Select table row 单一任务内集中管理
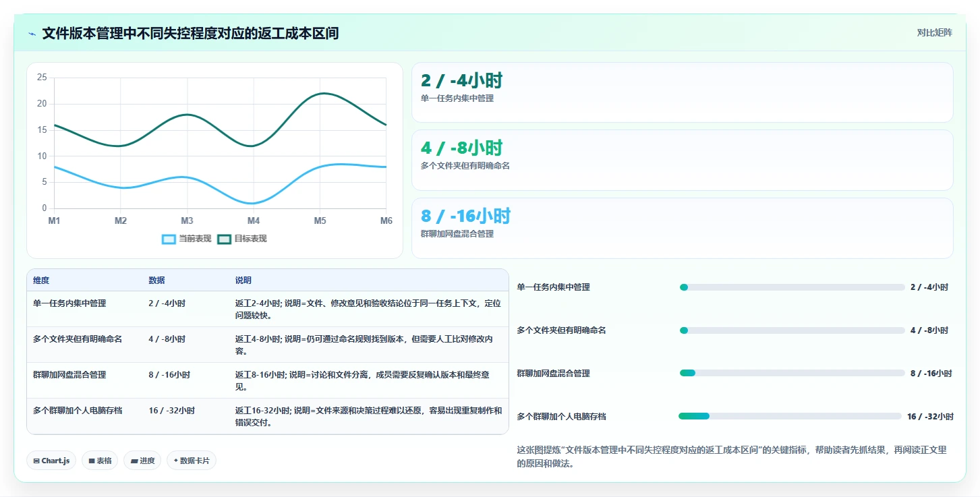 pos(268,310)
